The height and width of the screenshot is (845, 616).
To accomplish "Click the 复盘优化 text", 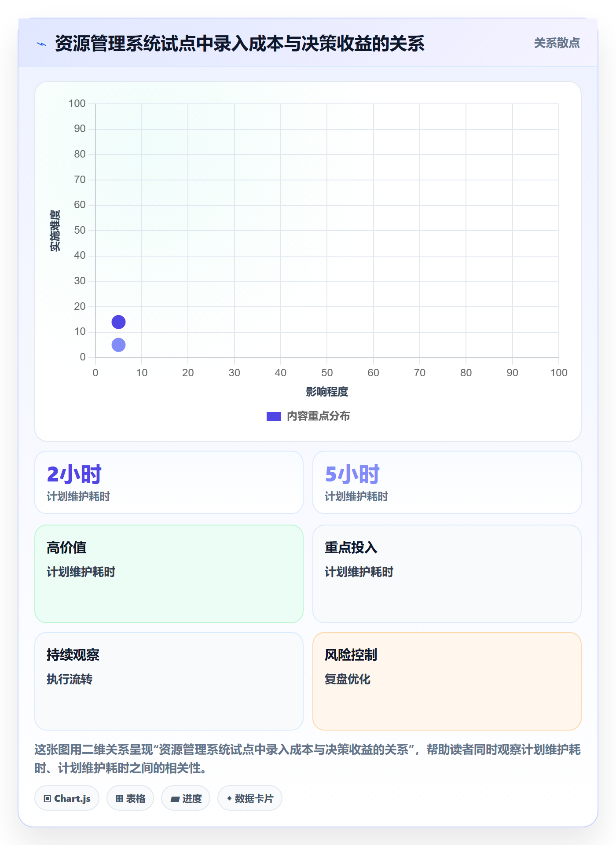I will pos(348,679).
